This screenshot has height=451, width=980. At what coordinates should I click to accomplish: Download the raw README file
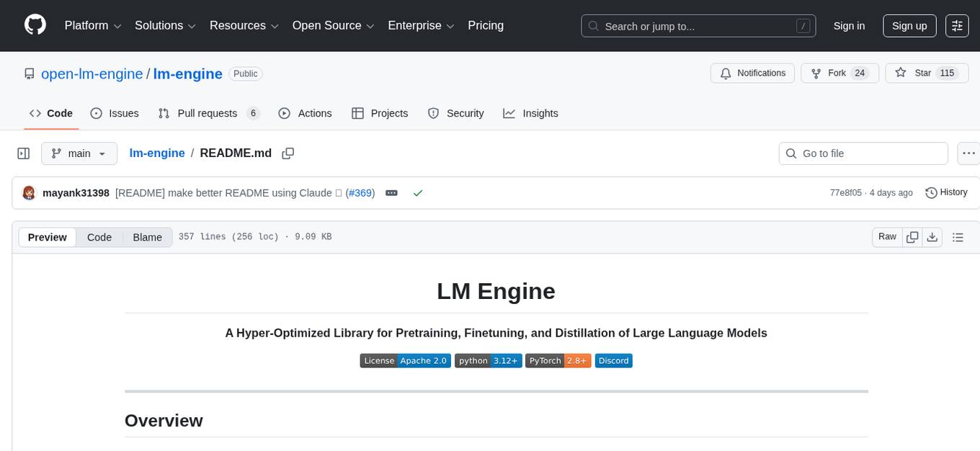click(x=932, y=236)
